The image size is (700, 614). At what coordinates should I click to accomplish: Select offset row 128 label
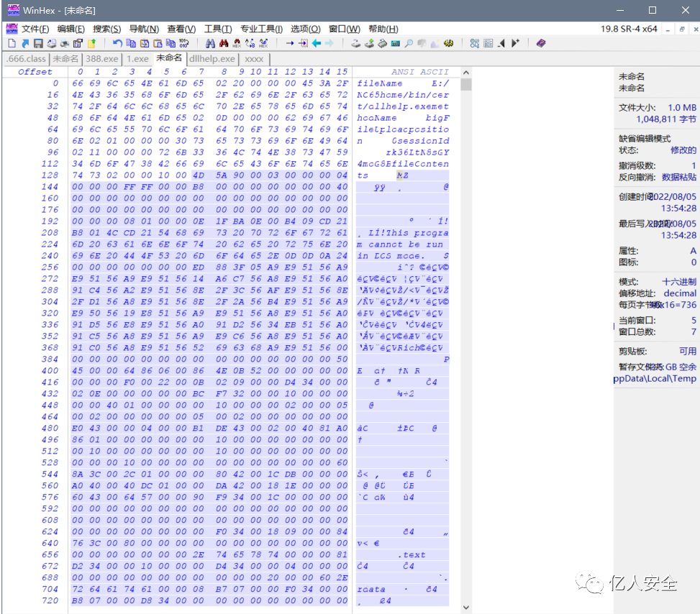pos(50,175)
